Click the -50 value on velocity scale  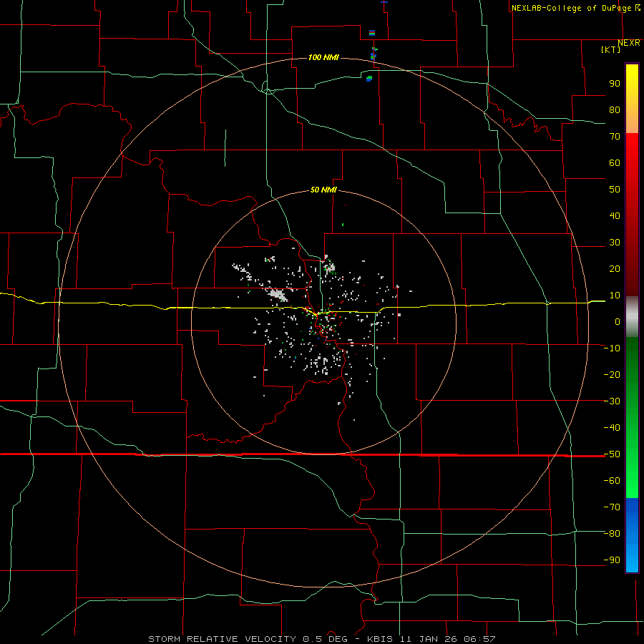click(x=612, y=454)
